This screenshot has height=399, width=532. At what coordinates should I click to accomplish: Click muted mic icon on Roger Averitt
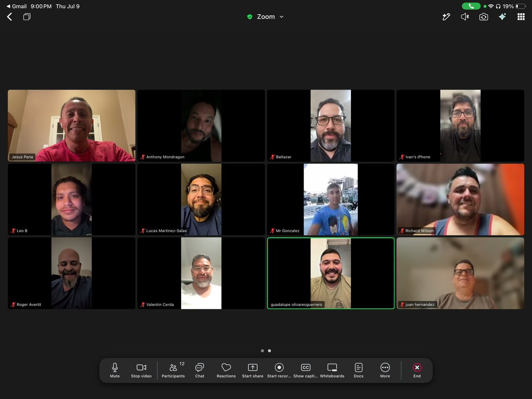13,304
